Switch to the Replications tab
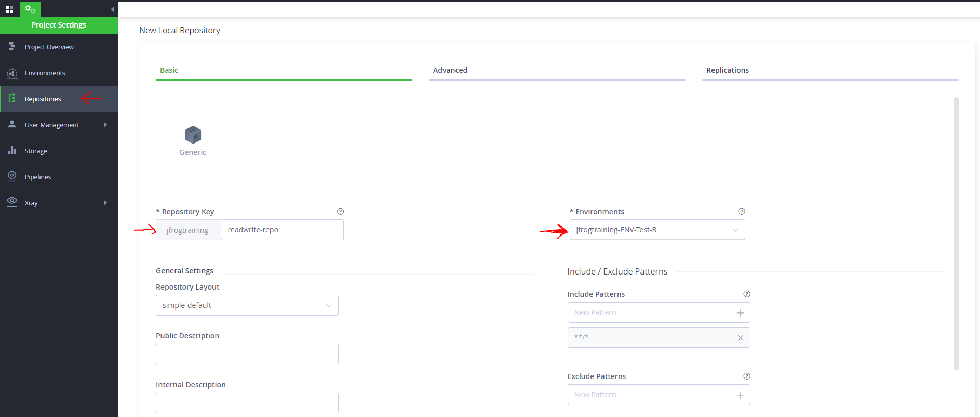 click(x=830, y=70)
